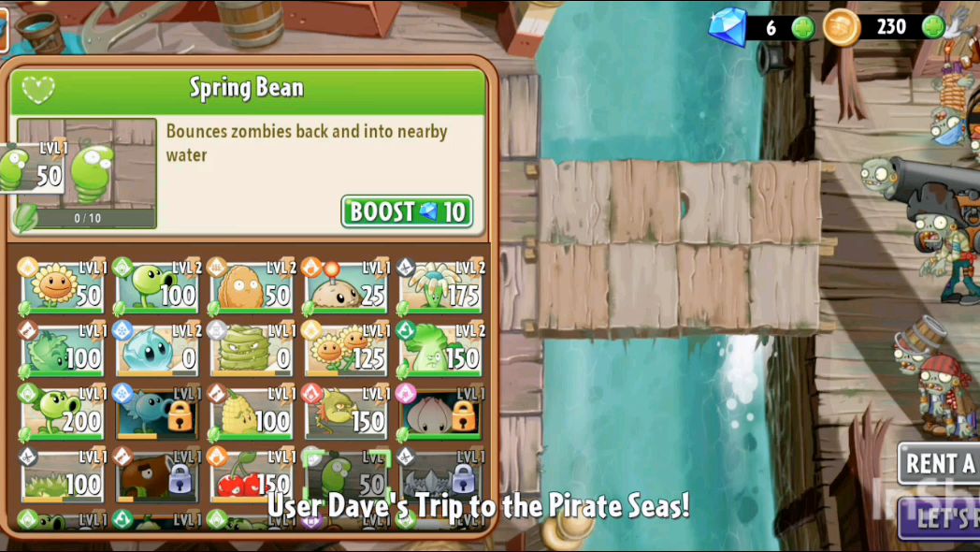Select the Spikeweed packet costing 100
The width and height of the screenshot is (980, 552).
pyautogui.click(x=63, y=476)
